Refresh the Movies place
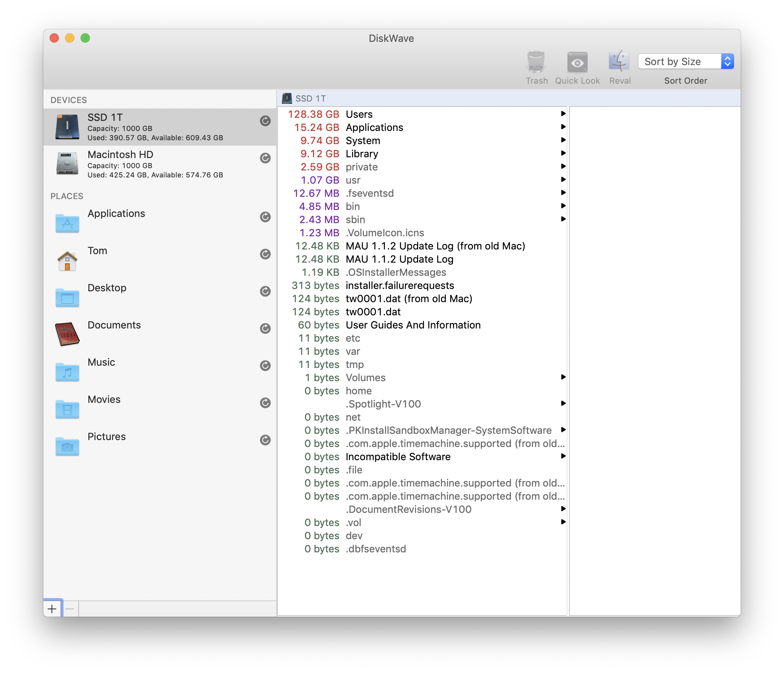The width and height of the screenshot is (784, 674). coord(265,403)
